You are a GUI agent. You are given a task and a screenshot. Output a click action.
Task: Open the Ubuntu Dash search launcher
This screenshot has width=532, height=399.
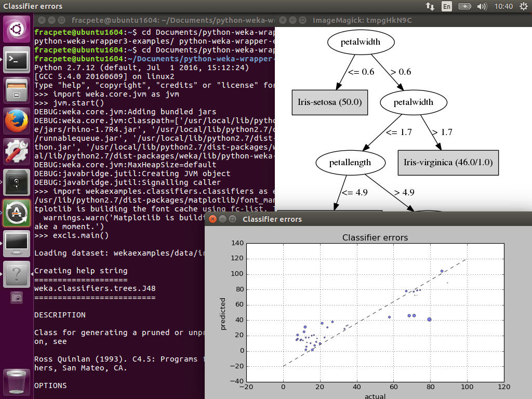click(17, 30)
